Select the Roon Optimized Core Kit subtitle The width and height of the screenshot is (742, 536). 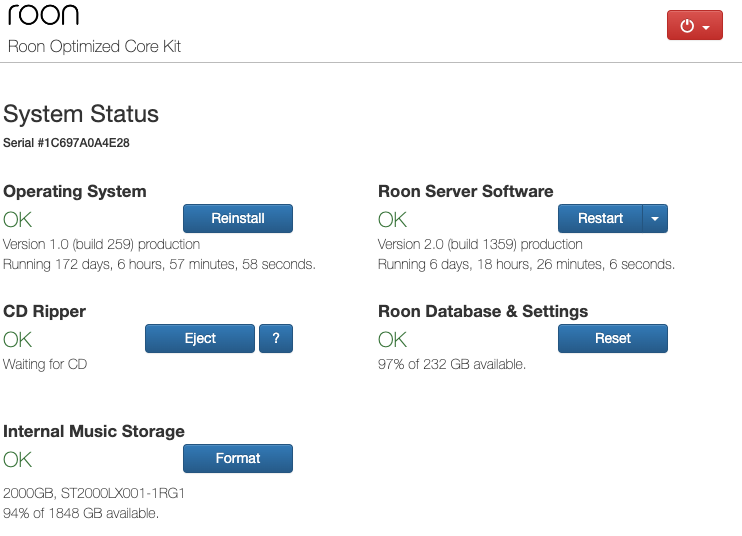coord(95,46)
